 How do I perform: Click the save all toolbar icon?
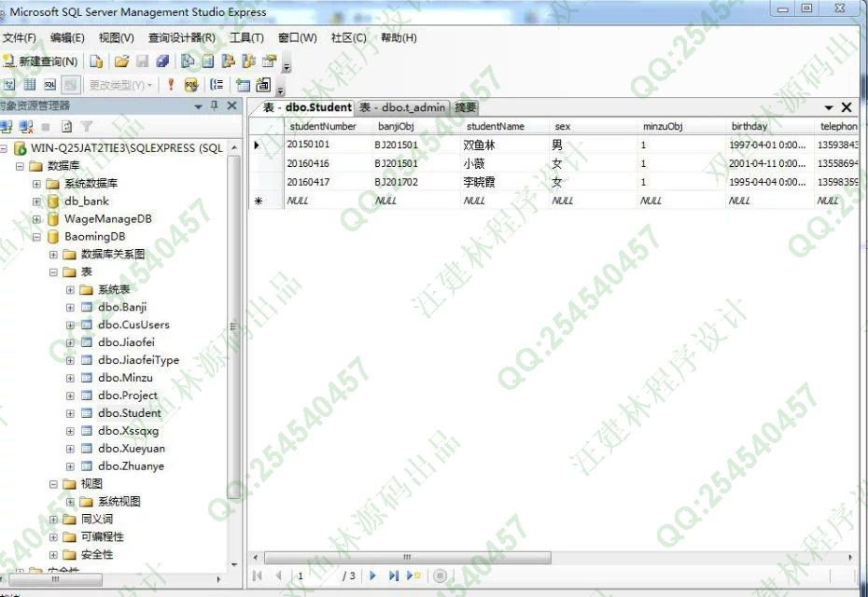tap(162, 62)
